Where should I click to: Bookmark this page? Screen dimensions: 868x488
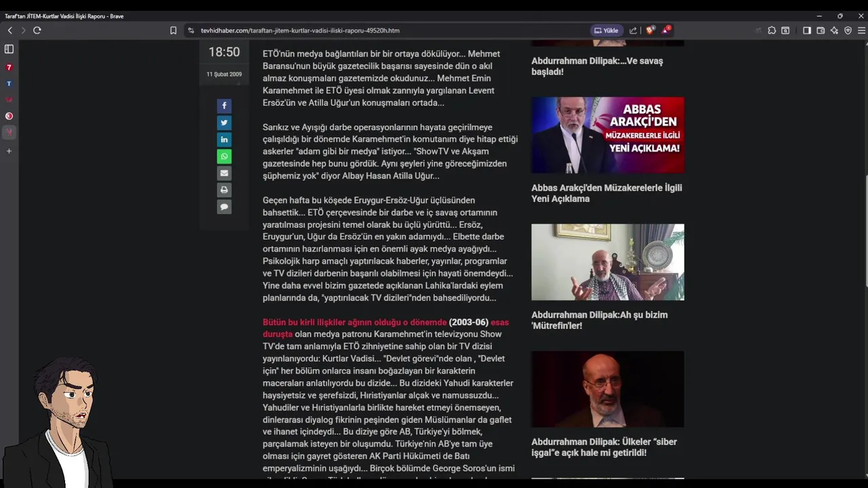(174, 30)
